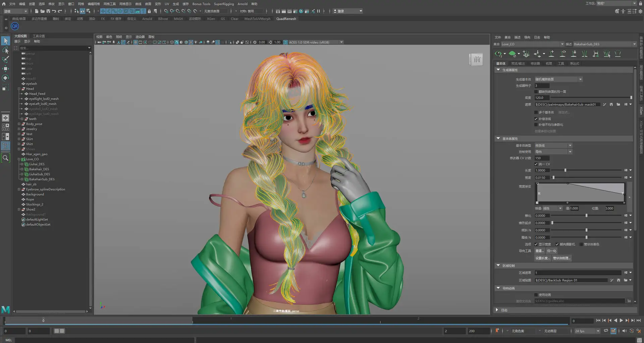Expand the Body_pose node in outliner
Image resolution: width=644 pixels, height=343 pixels.
[19, 124]
